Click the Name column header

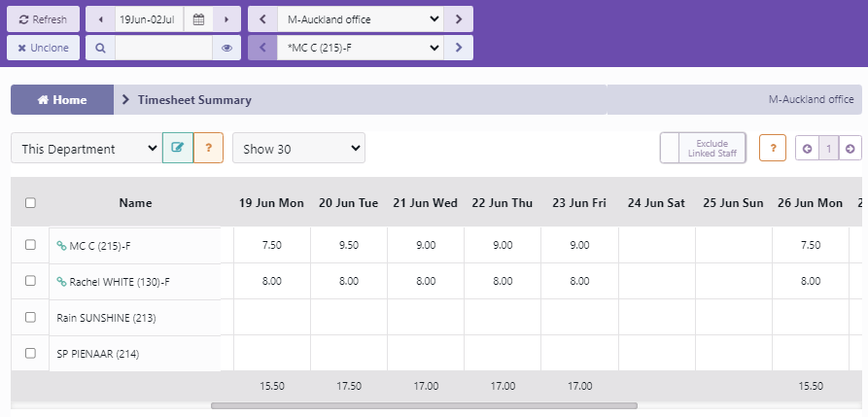[x=135, y=203]
